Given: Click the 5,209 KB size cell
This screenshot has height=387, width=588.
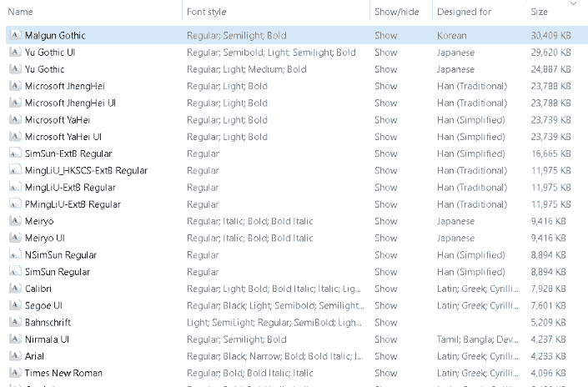Looking at the screenshot, I should (548, 323).
